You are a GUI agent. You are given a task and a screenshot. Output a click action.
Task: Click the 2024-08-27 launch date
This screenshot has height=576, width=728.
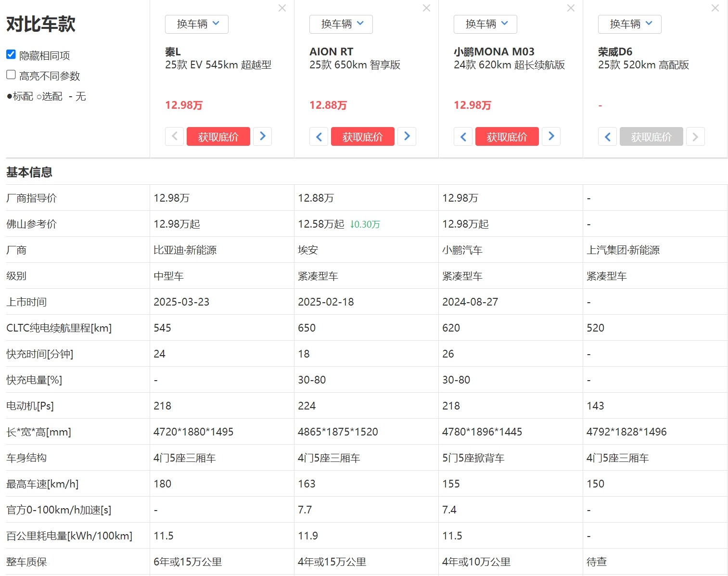pyautogui.click(x=470, y=302)
